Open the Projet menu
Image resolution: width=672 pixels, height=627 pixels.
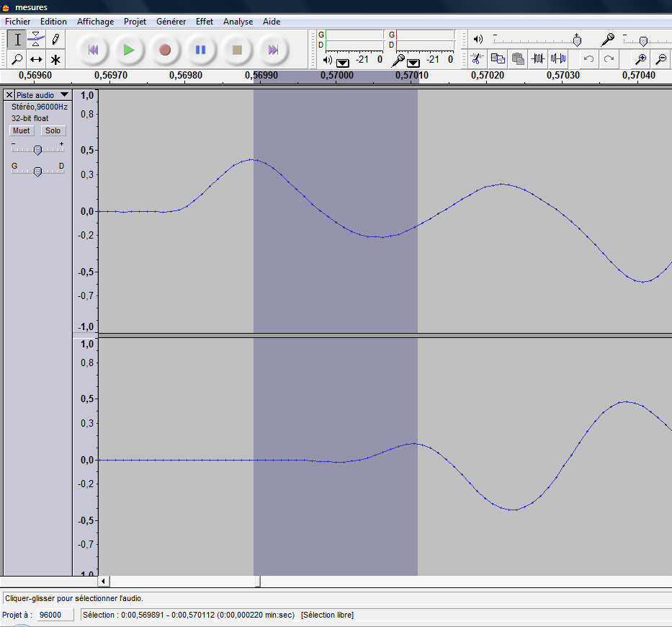(x=135, y=22)
